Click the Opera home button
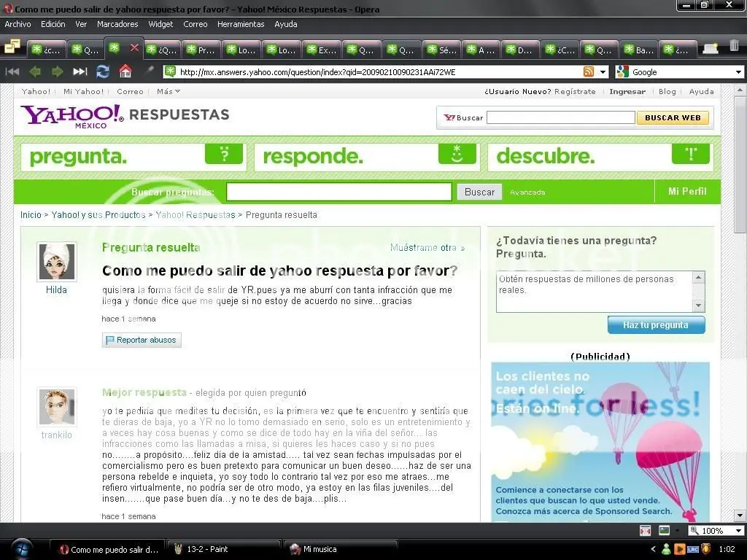Screen dimensions: 747x560 coord(125,71)
